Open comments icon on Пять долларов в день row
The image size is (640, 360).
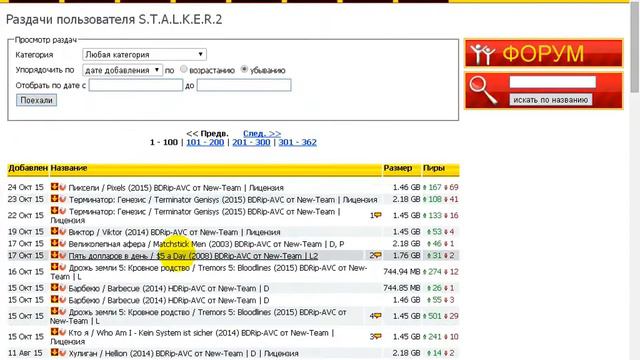pos(378,255)
